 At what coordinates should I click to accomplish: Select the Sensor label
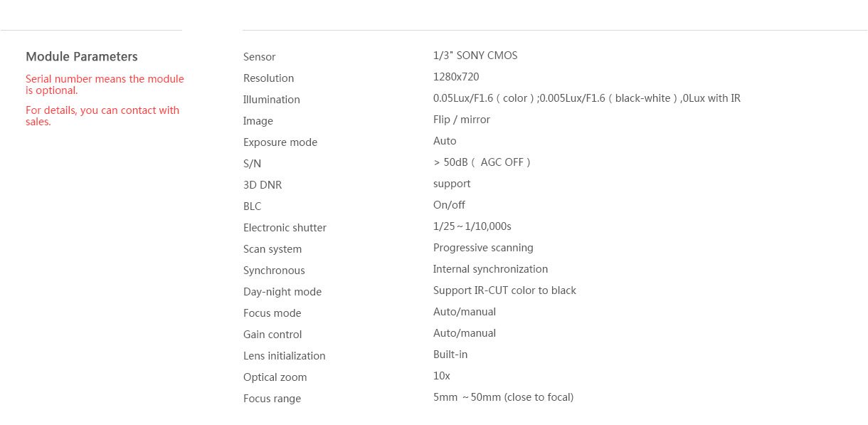click(259, 57)
